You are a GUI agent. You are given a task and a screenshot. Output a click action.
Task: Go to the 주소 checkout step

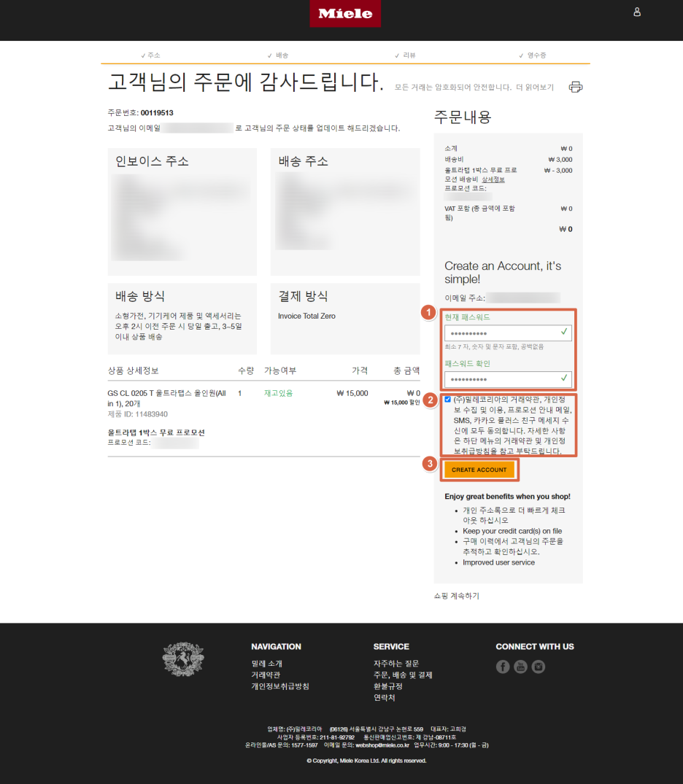(150, 55)
